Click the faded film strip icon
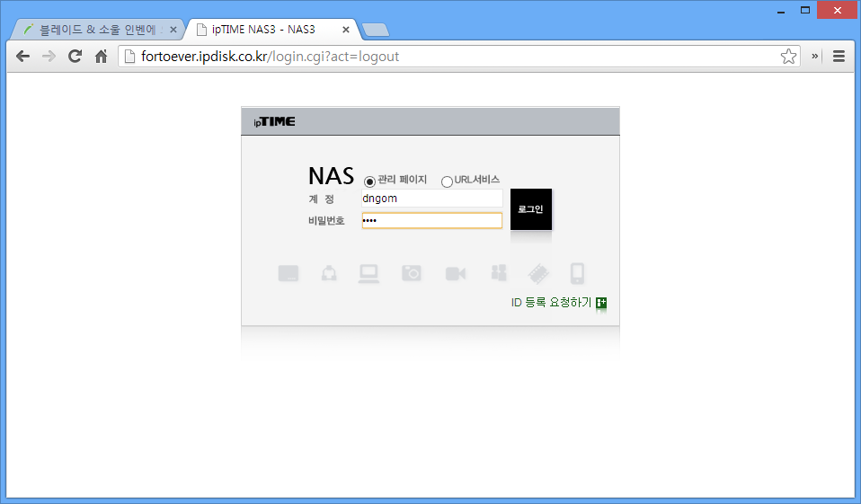 pos(537,274)
